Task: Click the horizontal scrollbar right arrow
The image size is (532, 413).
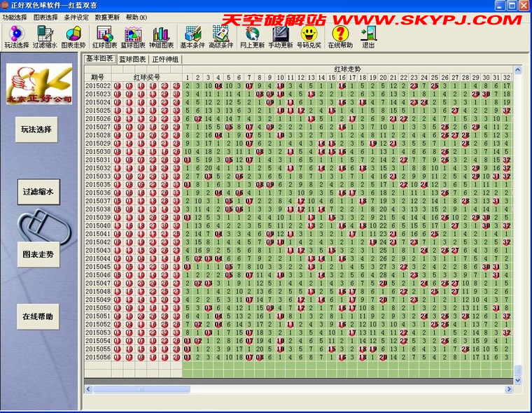Action: click(x=509, y=389)
